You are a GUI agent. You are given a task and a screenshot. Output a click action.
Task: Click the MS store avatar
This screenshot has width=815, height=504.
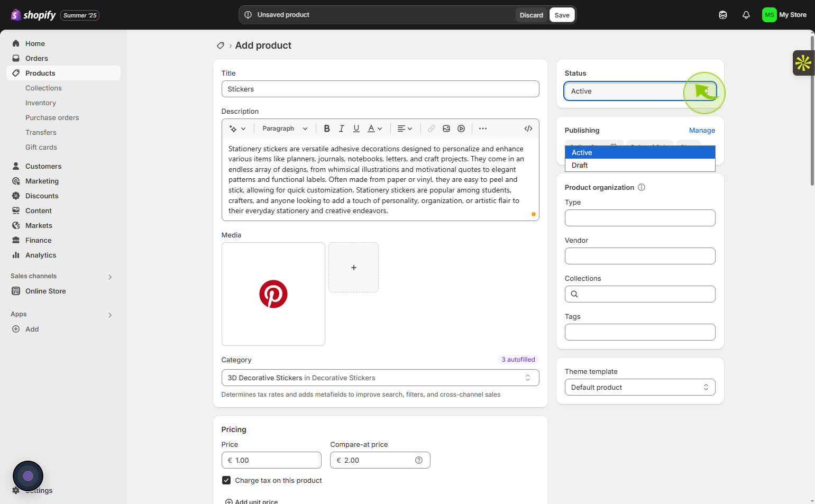[770, 15]
